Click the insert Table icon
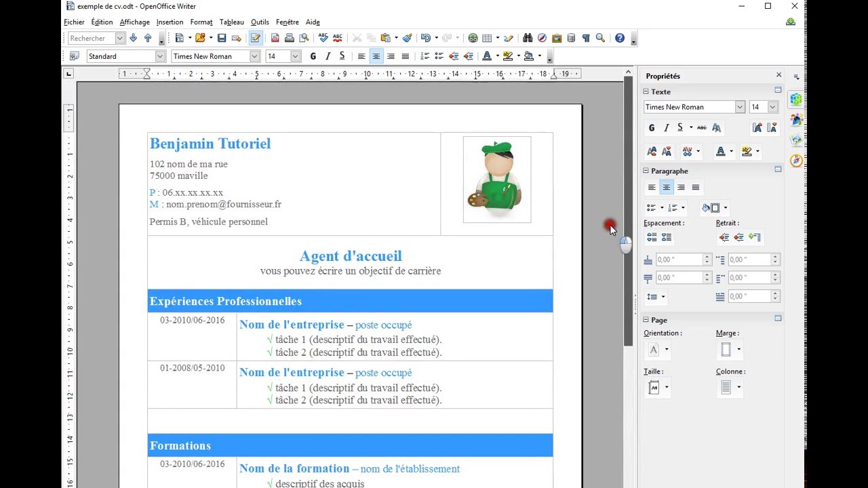 (487, 38)
